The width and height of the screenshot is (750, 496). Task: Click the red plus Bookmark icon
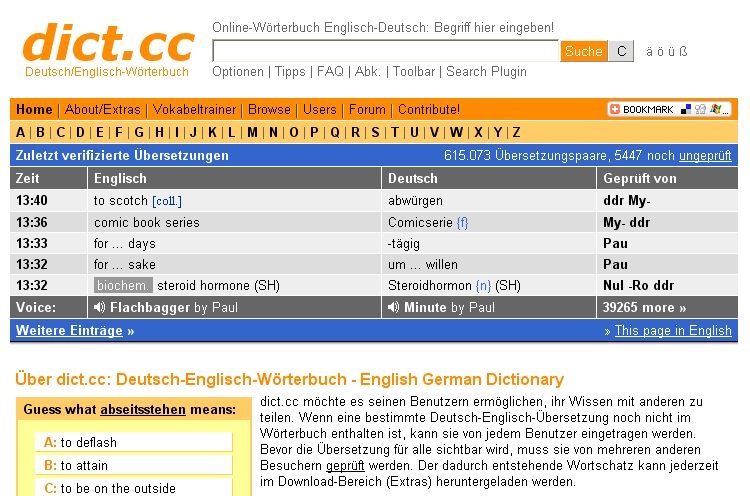click(615, 109)
